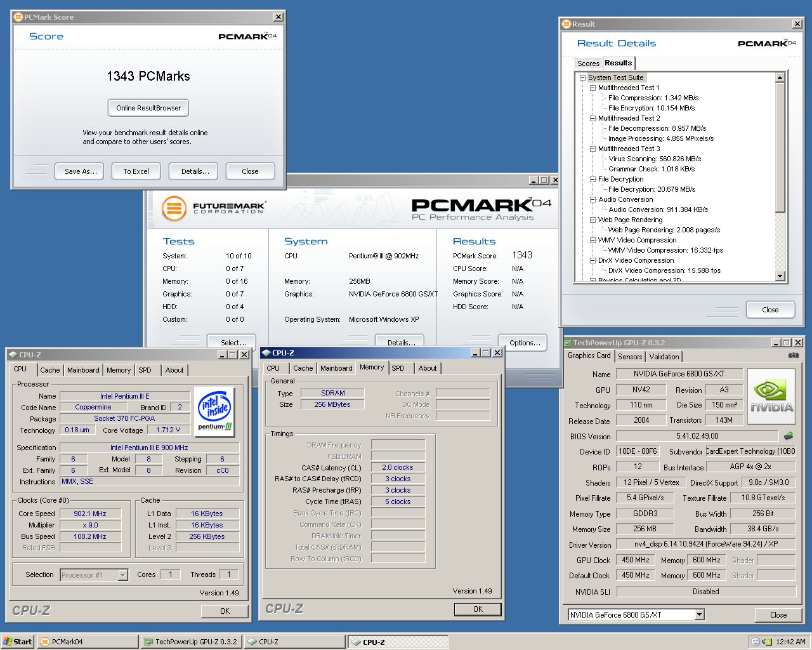Viewport: 812px width, 650px height.
Task: Click the system tray clock showing 12:42 AM
Action: pos(790,642)
